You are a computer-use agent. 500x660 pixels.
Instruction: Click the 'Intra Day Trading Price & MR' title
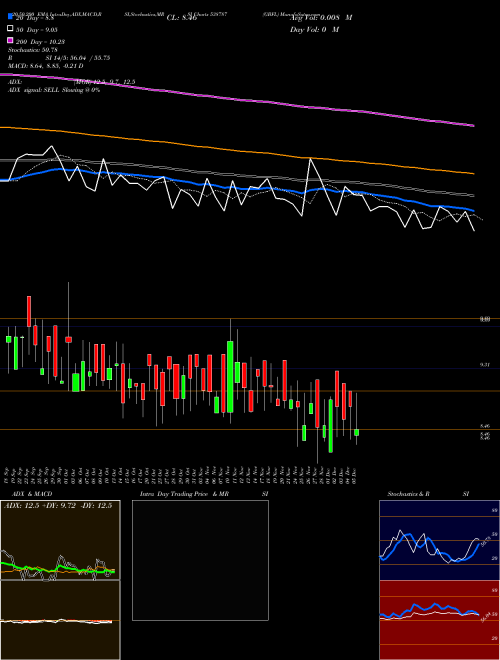tap(184, 494)
